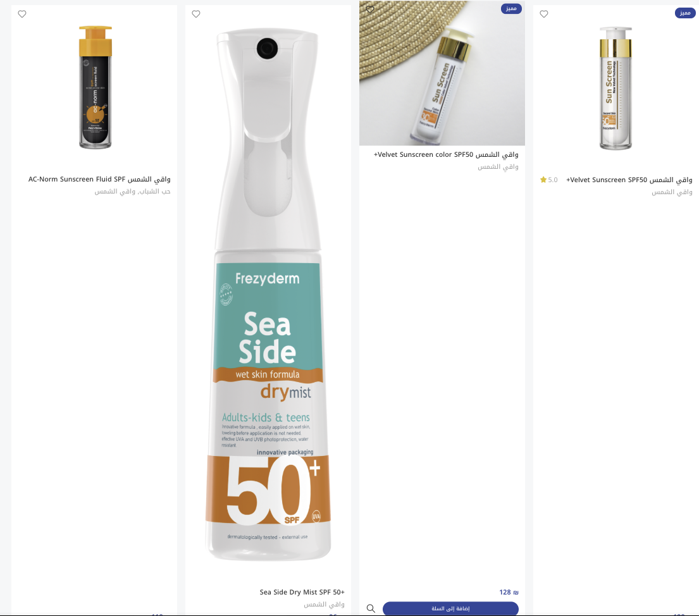The height and width of the screenshot is (616, 699).
Task: Toggle wishlist heart on Velvet Sunscreen color
Action: coord(370,9)
